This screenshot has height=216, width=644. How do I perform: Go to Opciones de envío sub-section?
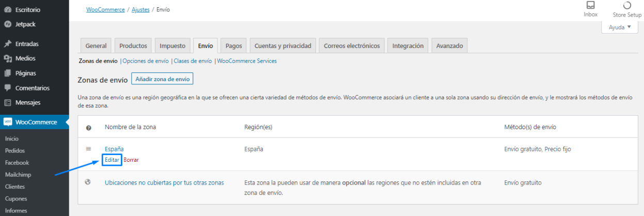(x=146, y=61)
